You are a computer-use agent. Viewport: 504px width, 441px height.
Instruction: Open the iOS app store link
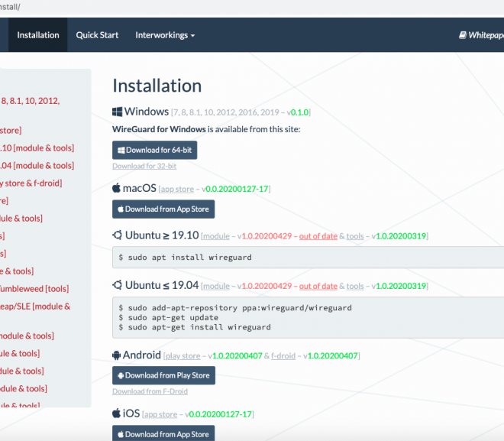pyautogui.click(x=160, y=414)
